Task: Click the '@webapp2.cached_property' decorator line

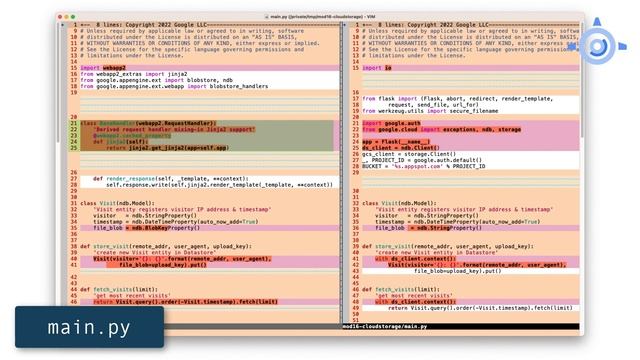Action: point(132,136)
